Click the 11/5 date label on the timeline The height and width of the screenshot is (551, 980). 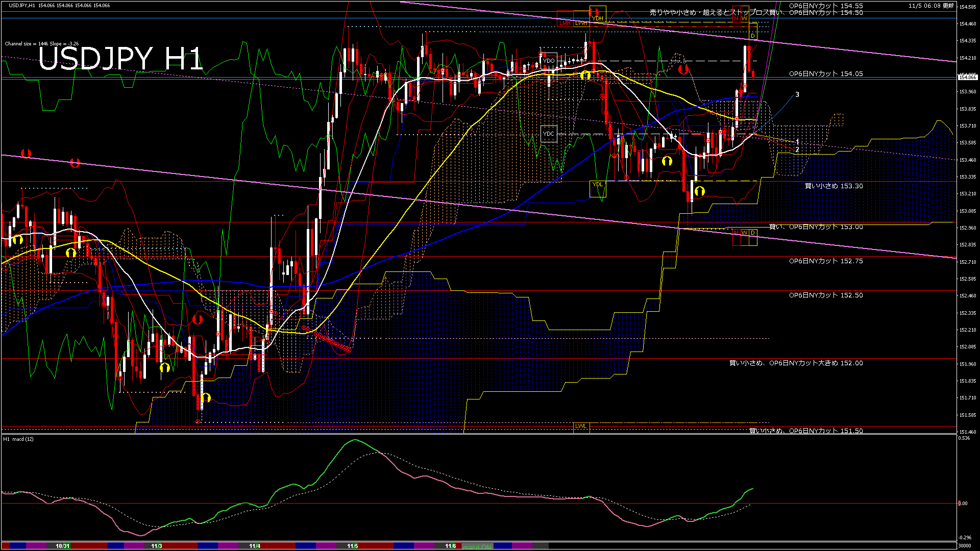(353, 546)
